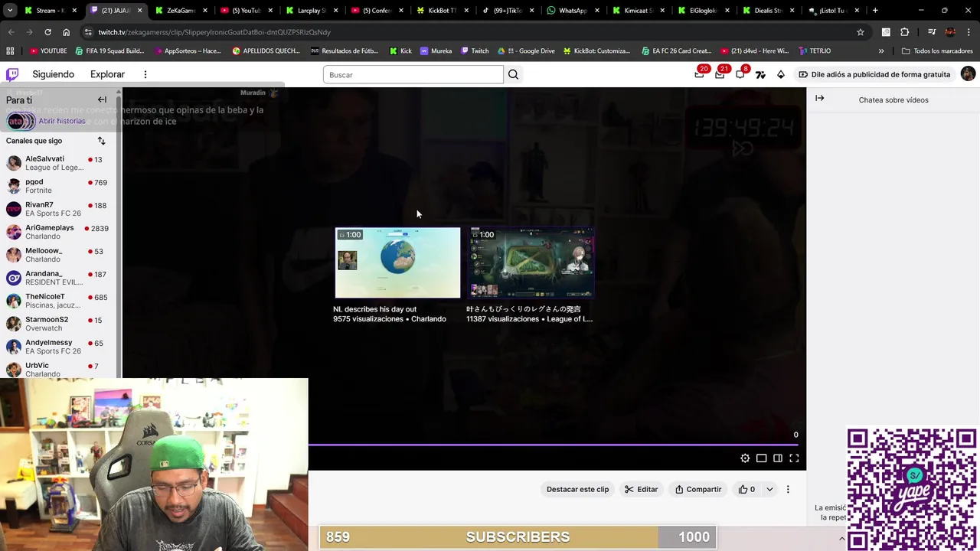Screen dimensions: 980x551
Task: Open RivanR7 channel
Action: (58, 209)
